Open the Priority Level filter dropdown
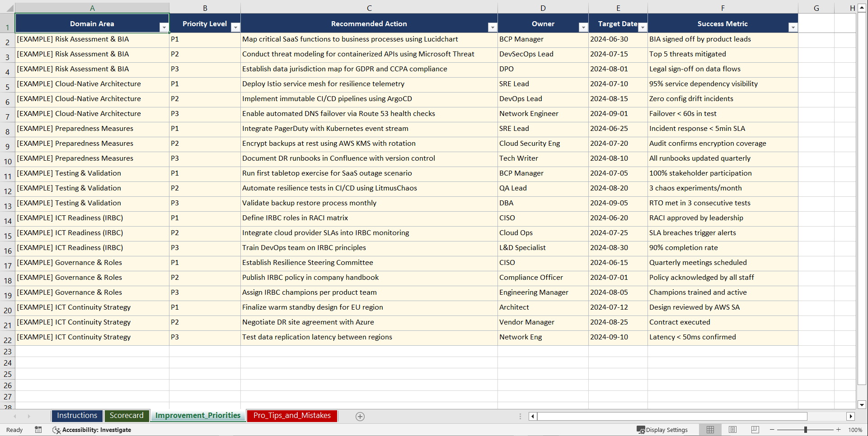The width and height of the screenshot is (868, 436). [x=235, y=28]
